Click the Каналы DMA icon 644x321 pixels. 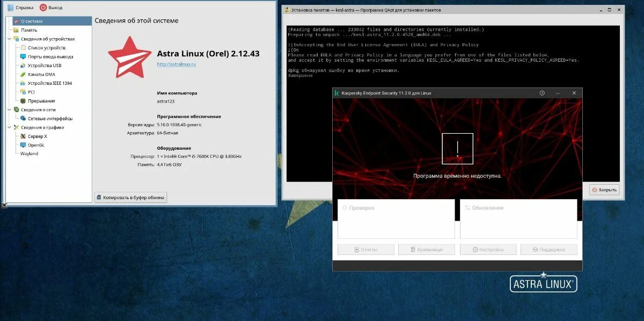pyautogui.click(x=23, y=74)
